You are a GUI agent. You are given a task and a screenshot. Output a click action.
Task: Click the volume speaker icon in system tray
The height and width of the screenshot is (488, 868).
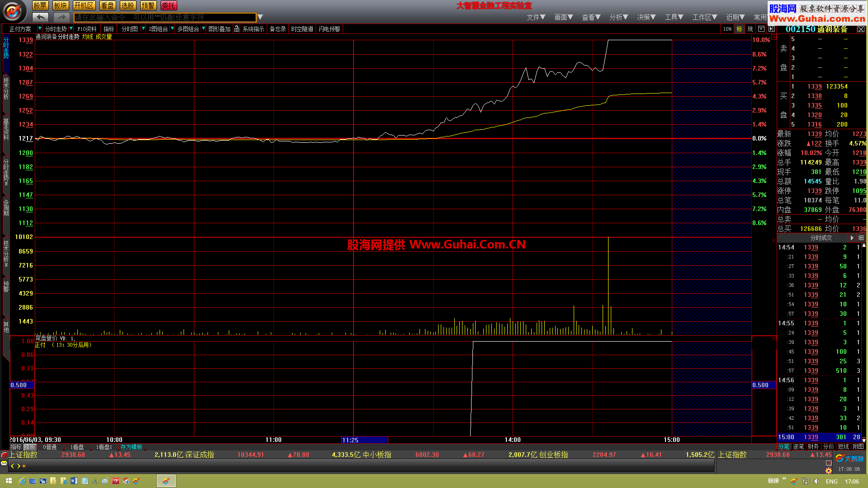[x=816, y=481]
